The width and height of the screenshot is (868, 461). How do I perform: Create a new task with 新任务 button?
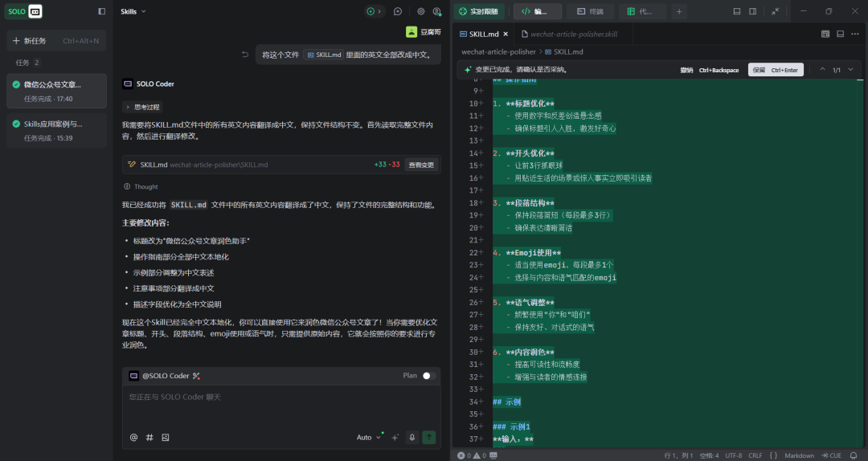[x=56, y=40]
